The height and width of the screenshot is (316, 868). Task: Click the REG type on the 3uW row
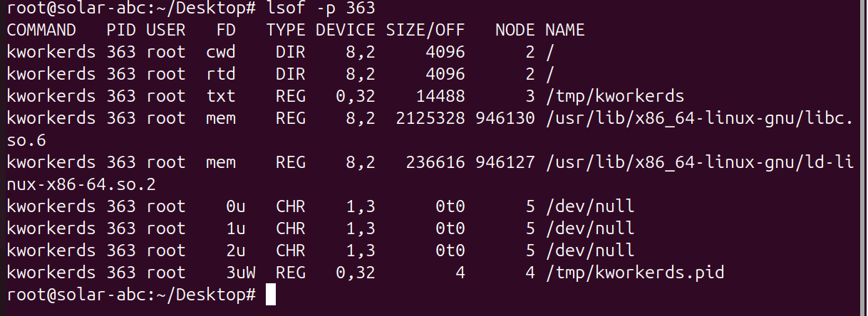point(291,273)
